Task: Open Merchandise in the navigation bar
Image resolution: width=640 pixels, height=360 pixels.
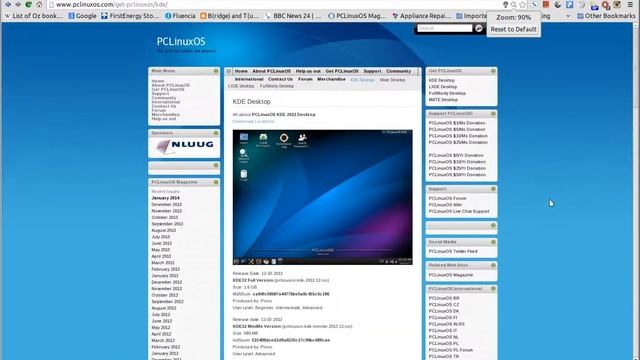Action: [331, 79]
